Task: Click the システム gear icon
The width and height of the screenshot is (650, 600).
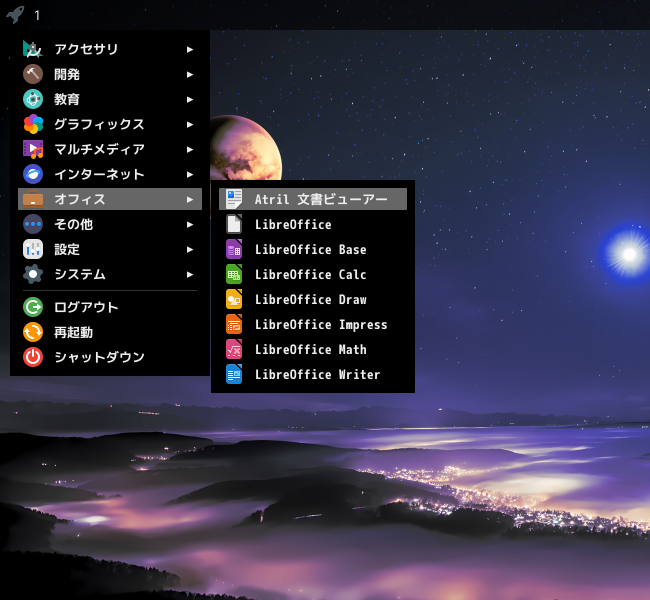Action: click(33, 274)
